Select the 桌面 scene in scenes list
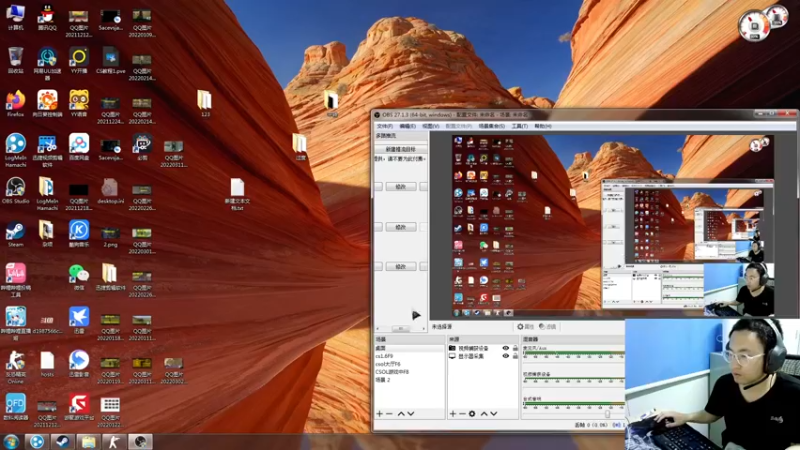Screen dimensions: 800x450 tap(409, 348)
